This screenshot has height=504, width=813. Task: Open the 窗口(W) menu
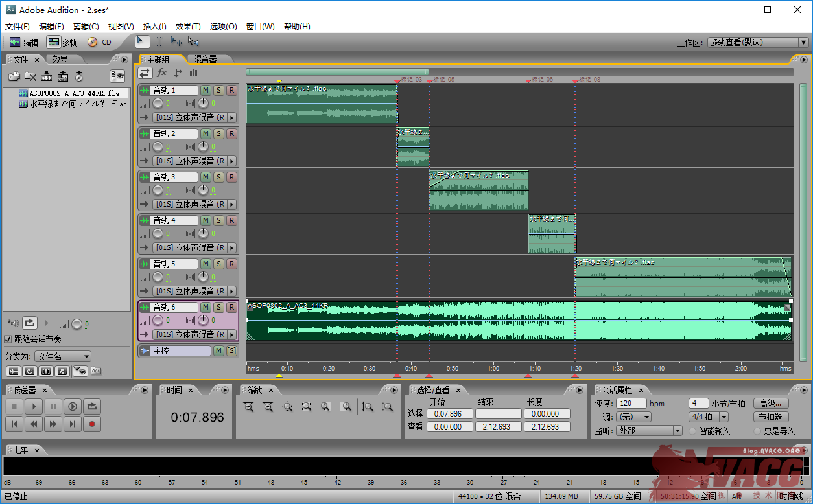260,27
